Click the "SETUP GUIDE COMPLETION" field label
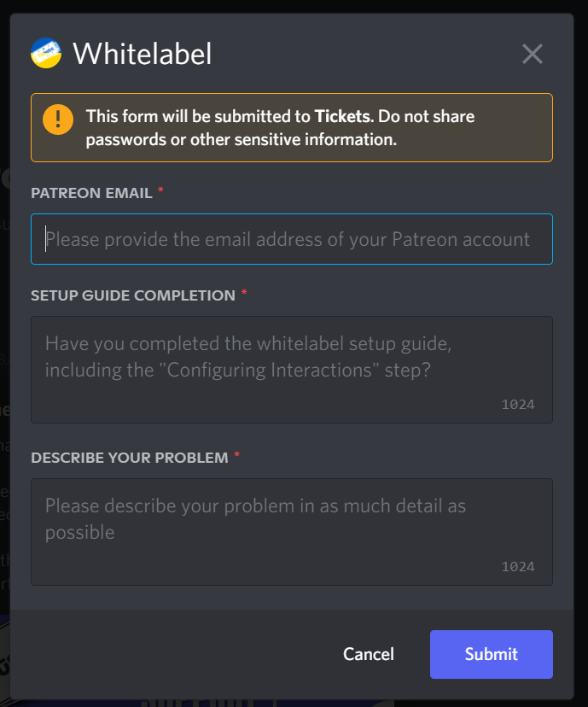 tap(132, 295)
